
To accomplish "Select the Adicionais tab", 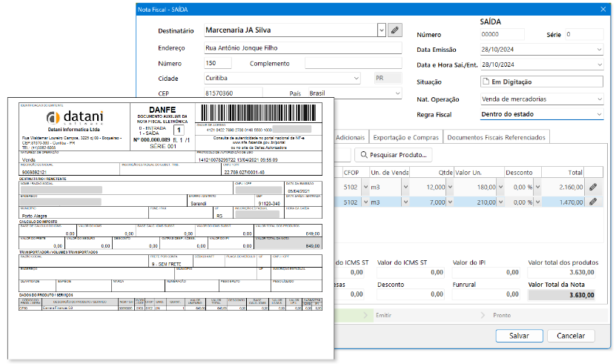I will 351,137.
